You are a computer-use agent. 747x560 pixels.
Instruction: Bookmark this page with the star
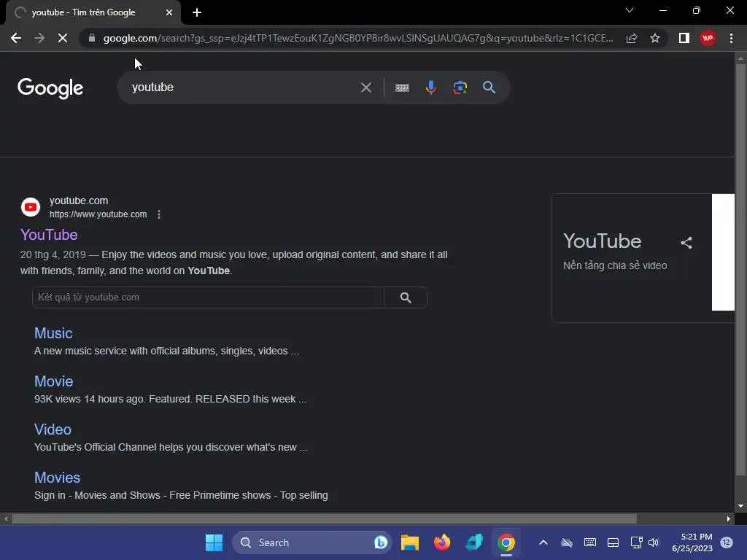point(655,38)
